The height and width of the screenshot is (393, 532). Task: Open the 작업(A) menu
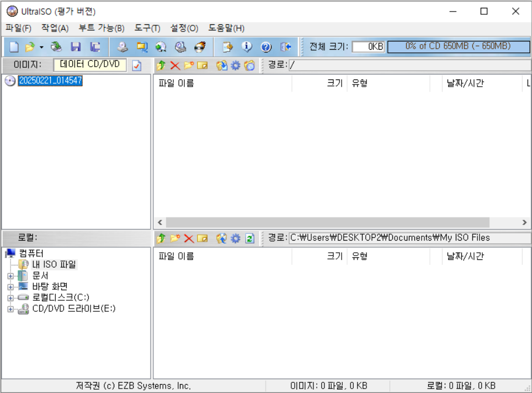[55, 28]
